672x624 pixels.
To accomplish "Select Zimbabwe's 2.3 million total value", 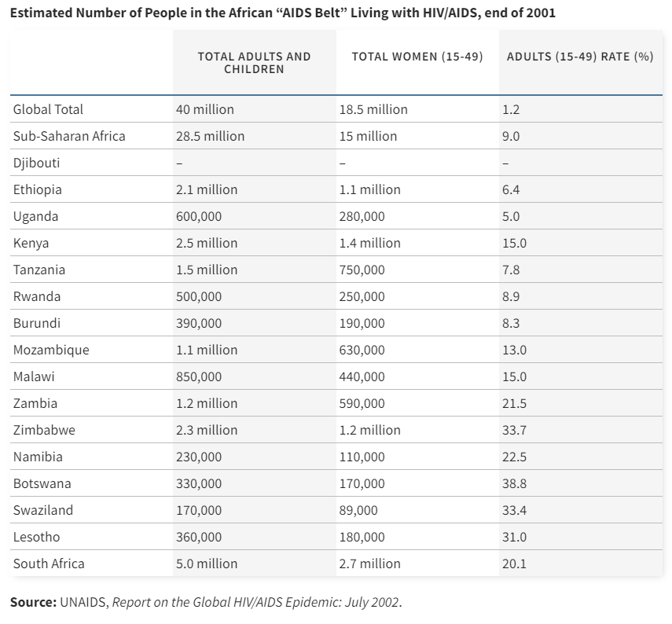I will [207, 430].
